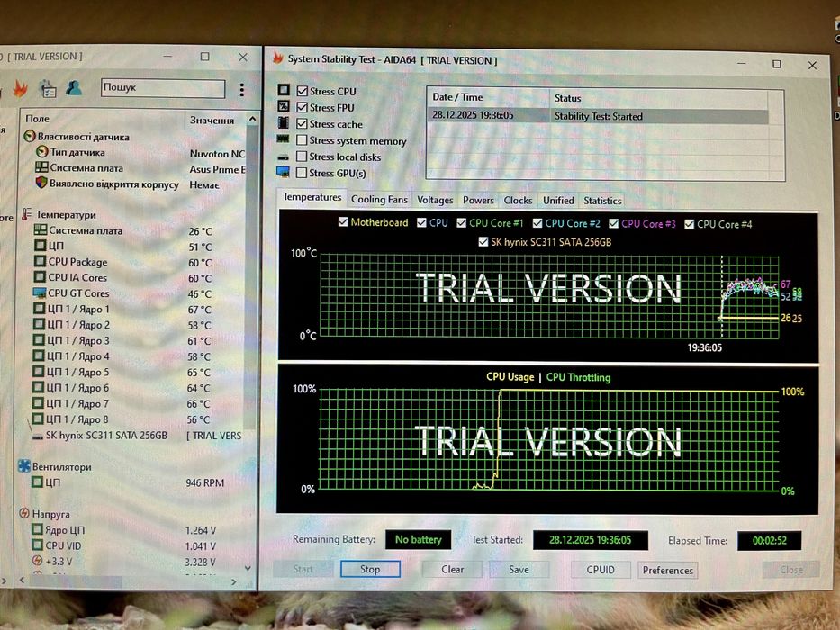This screenshot has height=630, width=840.
Task: Enable Stress system memory checkbox
Action: (x=302, y=140)
